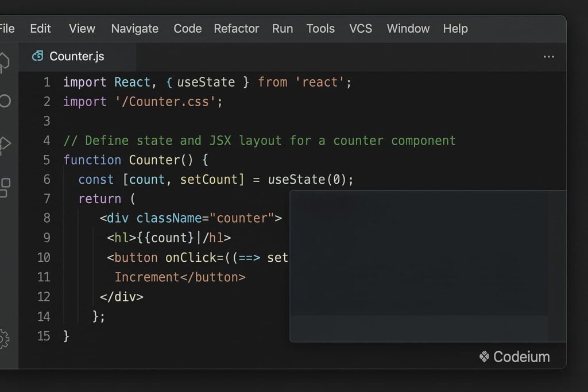Open the Run menu
This screenshot has width=588, height=392.
tap(283, 29)
